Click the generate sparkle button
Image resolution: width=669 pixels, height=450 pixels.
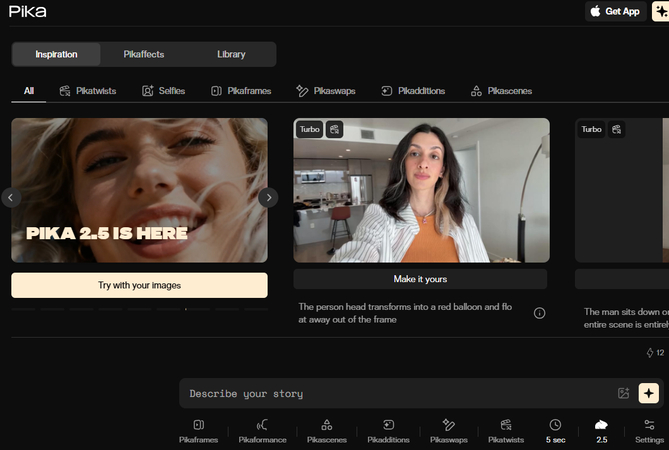click(649, 393)
